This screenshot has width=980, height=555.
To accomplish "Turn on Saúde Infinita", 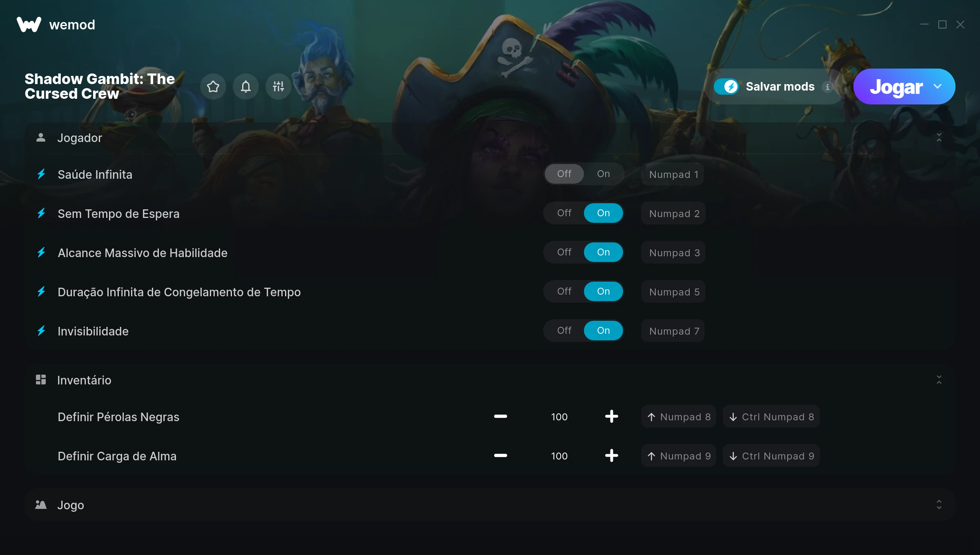I will [604, 174].
